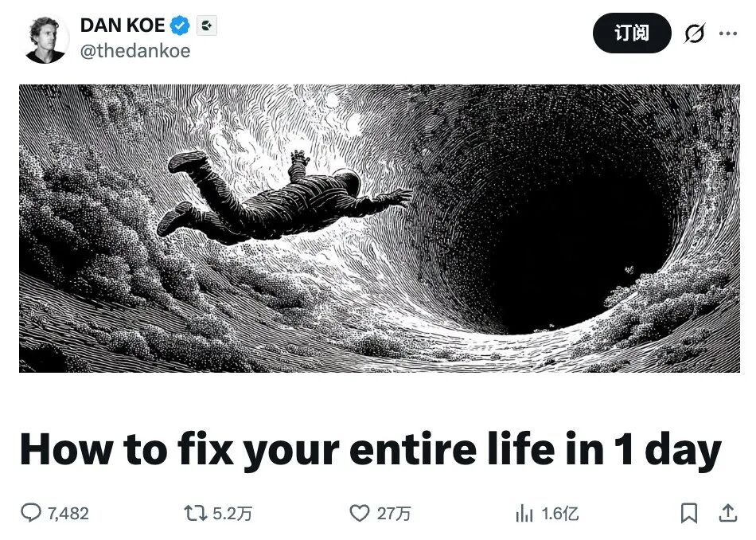Click the reply speech bubble icon
Image resolution: width=756 pixels, height=540 pixels.
click(31, 512)
